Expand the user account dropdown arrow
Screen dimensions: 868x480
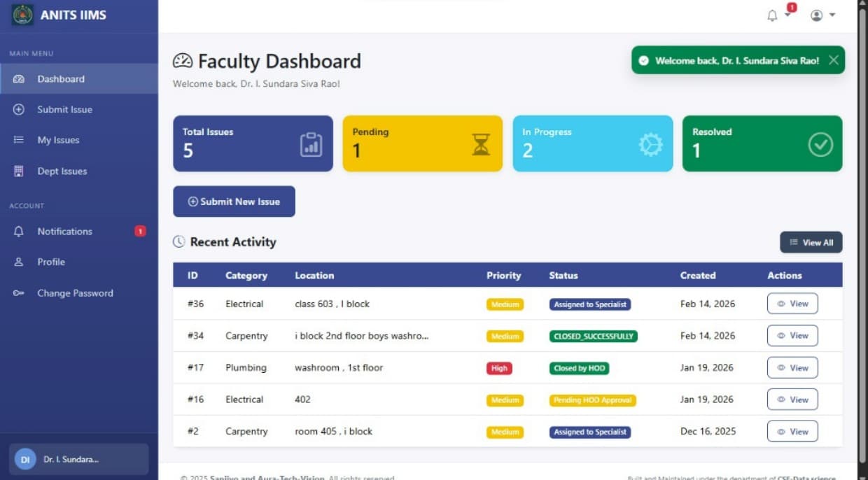[x=832, y=15]
